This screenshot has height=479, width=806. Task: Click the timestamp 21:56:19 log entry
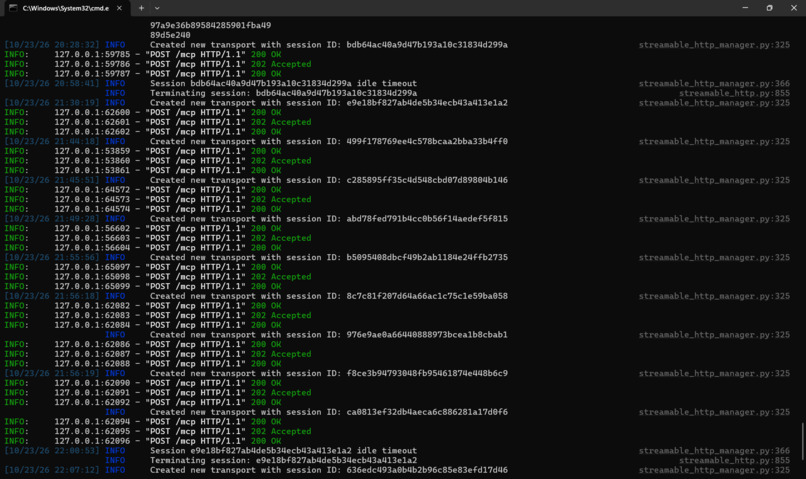[52, 373]
